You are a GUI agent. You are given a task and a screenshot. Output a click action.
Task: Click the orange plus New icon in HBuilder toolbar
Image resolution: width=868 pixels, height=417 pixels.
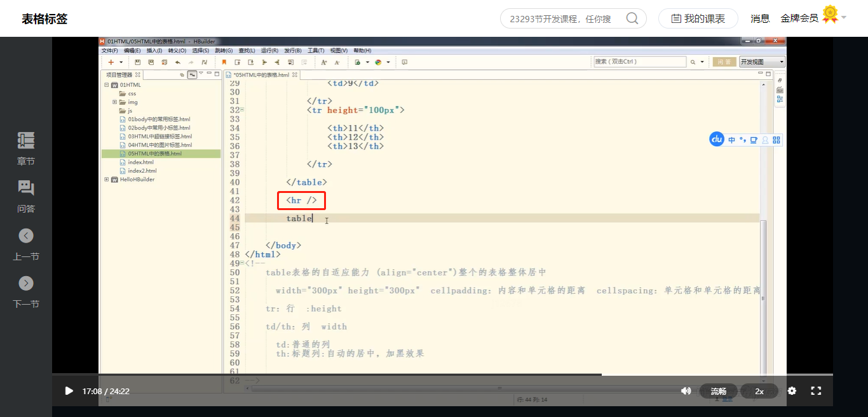[x=110, y=62]
